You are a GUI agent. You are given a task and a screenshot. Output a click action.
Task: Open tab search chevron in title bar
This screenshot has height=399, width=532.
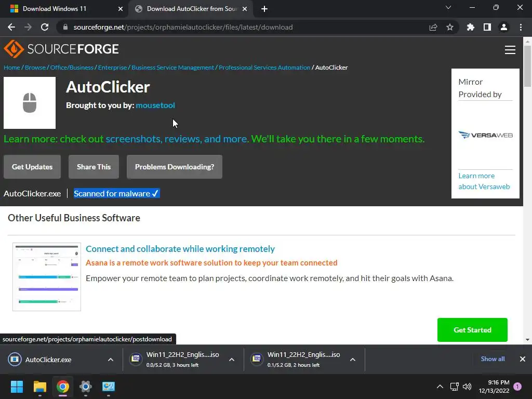pos(448,7)
